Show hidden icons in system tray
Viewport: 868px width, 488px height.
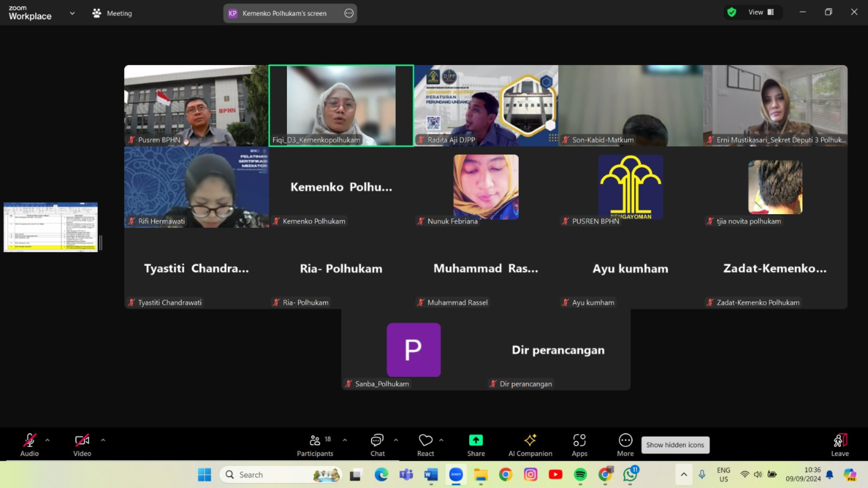coord(684,474)
